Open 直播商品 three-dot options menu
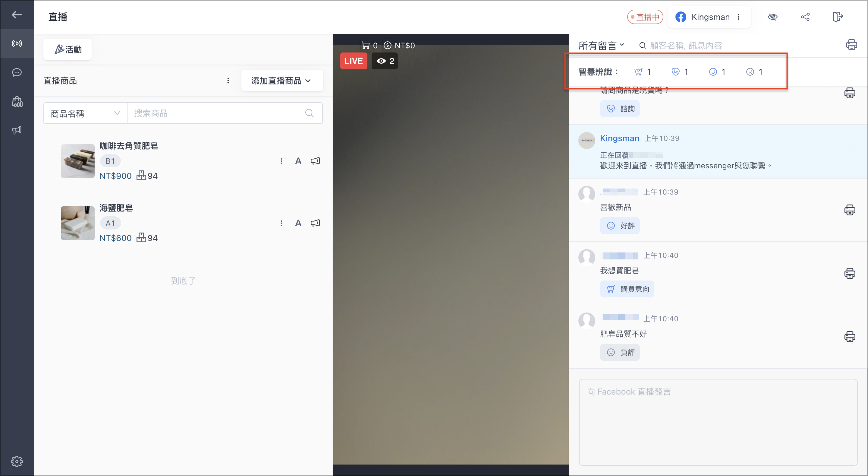Image resolution: width=868 pixels, height=476 pixels. 228,81
